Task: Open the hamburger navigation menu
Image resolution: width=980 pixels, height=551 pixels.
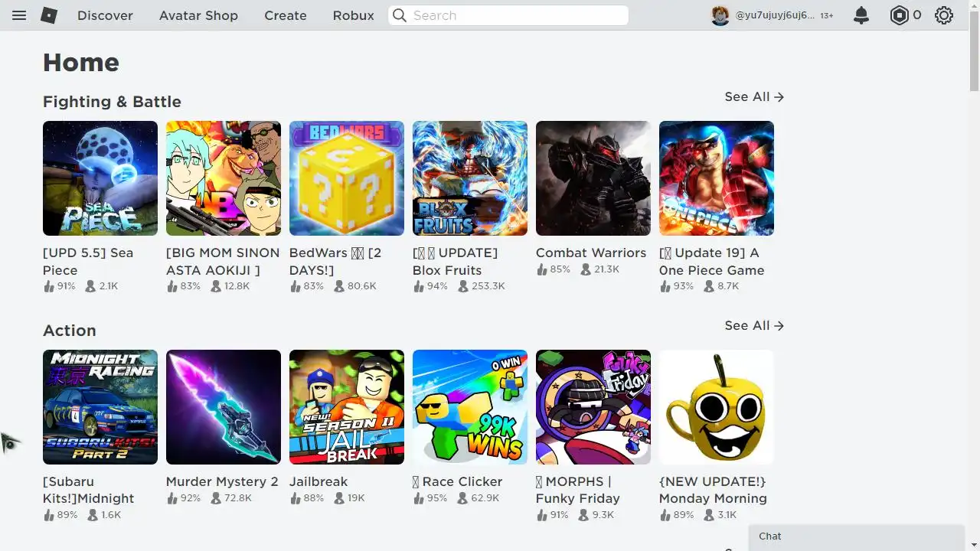Action: (x=19, y=15)
